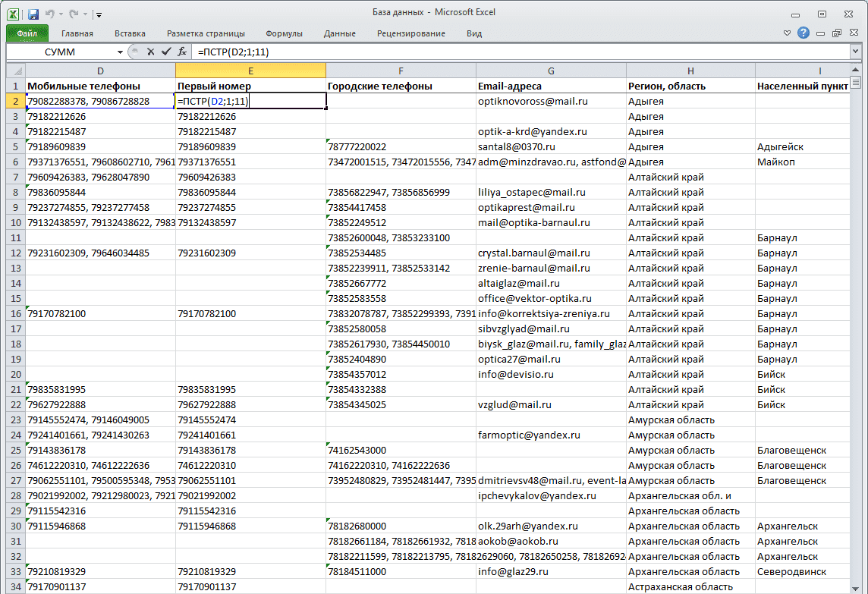Click the Excel application icon in title bar
Screen dimensions: 868x594
(x=13, y=14)
